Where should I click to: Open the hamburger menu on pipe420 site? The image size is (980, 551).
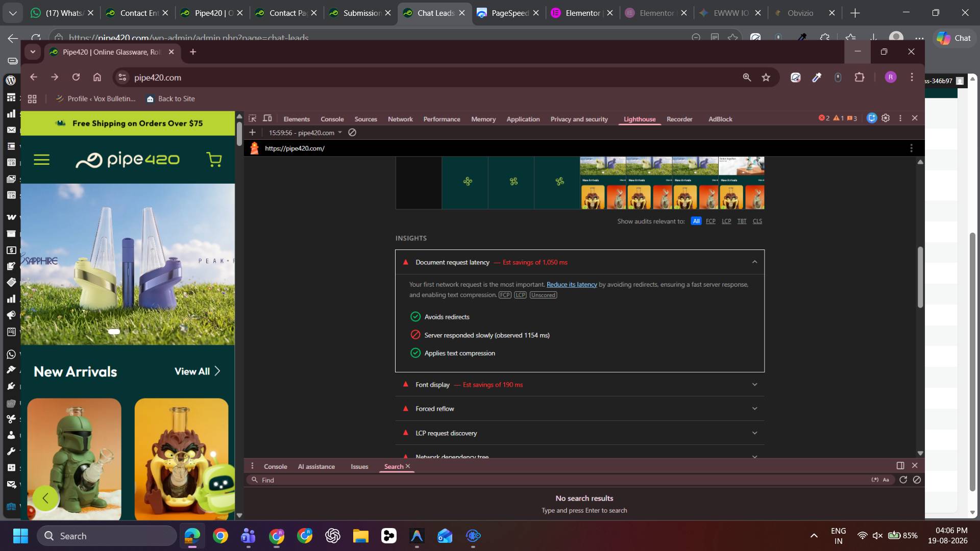click(41, 160)
